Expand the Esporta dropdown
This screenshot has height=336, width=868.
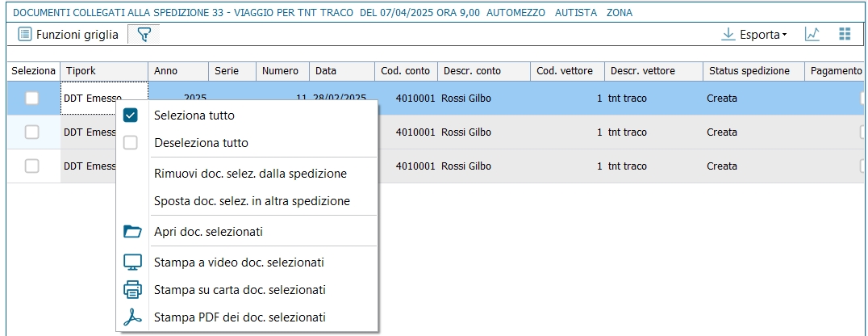click(754, 35)
